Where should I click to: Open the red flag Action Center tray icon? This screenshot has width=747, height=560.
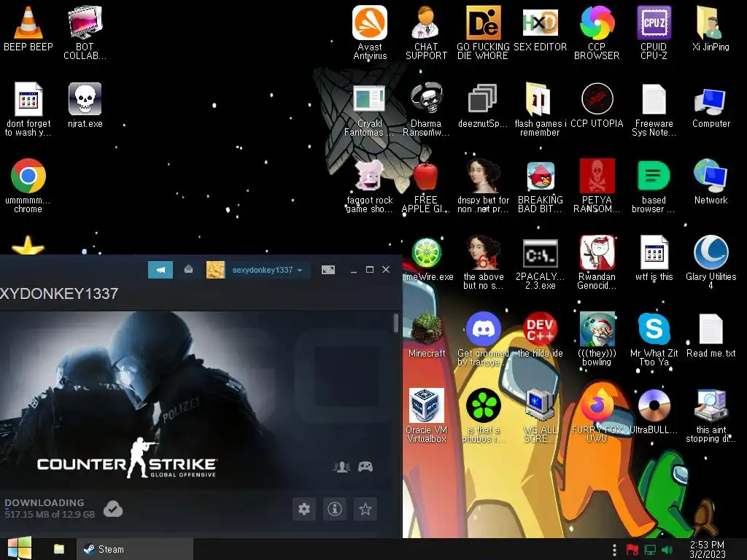click(x=632, y=550)
